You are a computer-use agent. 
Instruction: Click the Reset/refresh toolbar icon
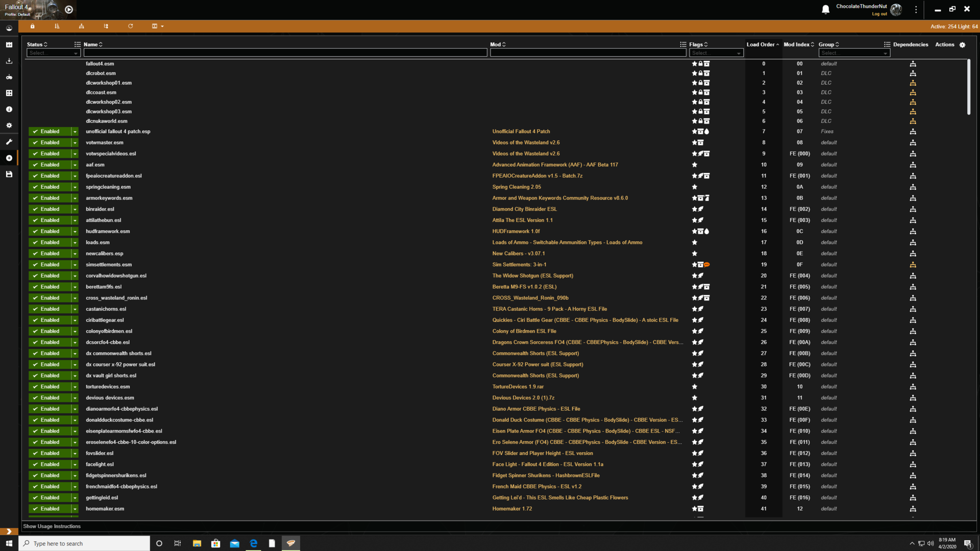point(130,26)
